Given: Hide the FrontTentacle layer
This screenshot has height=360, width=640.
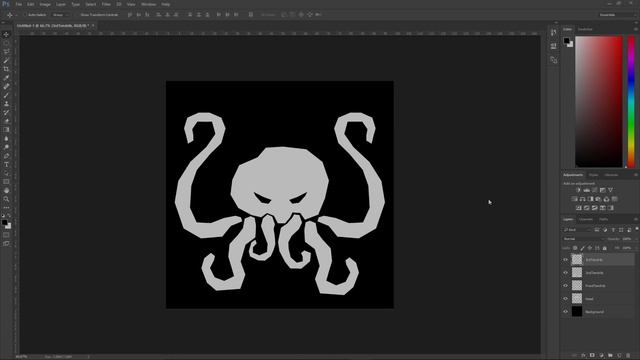Looking at the screenshot, I should tap(565, 286).
